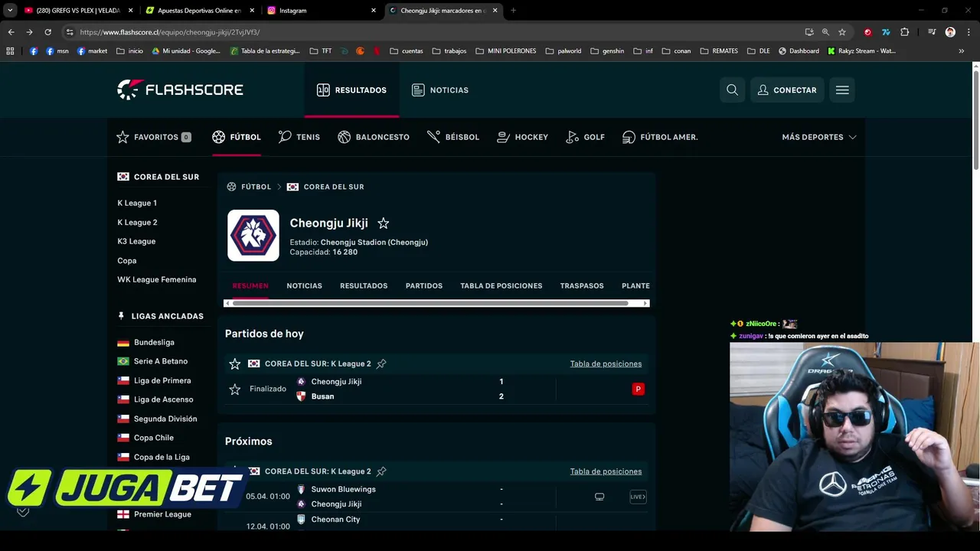
Task: Expand the Más Deportes dropdown
Action: (819, 137)
